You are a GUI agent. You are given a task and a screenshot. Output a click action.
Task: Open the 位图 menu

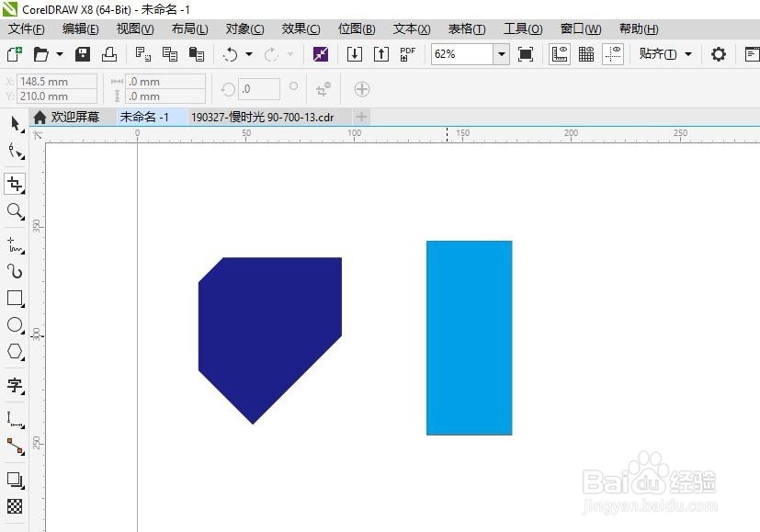tap(357, 29)
